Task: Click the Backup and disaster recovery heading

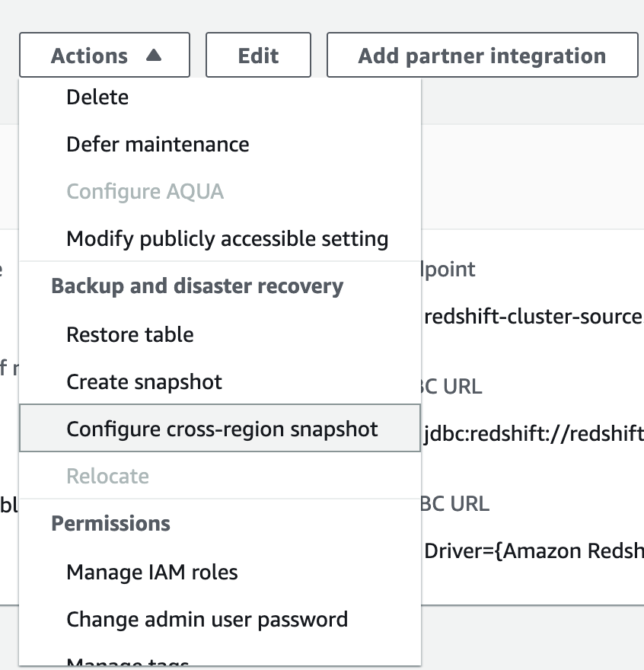Action: click(197, 286)
